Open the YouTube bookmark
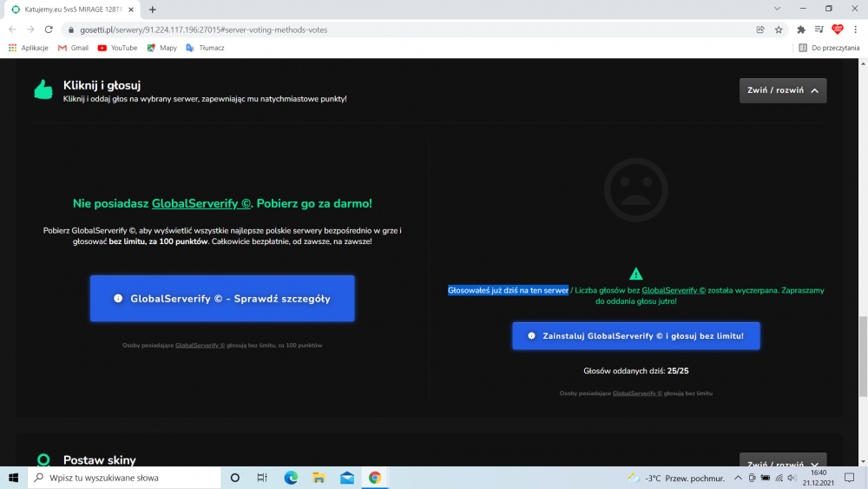Viewport: 868px width, 489px height. pos(117,48)
